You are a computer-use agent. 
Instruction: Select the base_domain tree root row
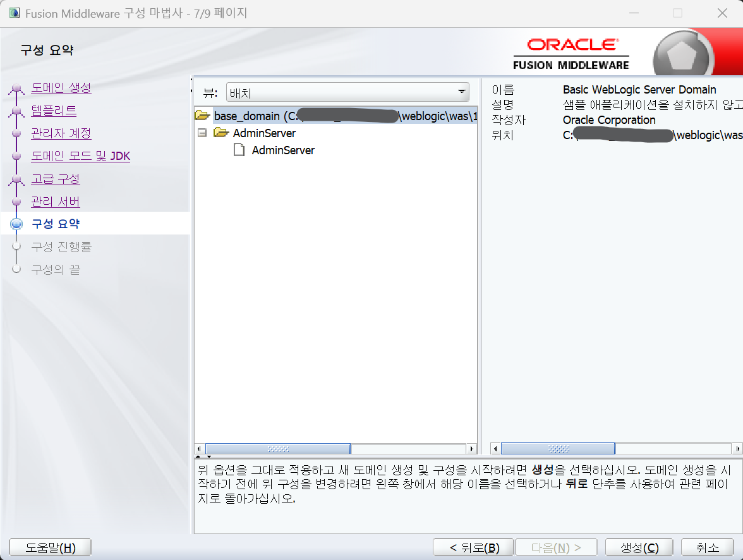(336, 116)
